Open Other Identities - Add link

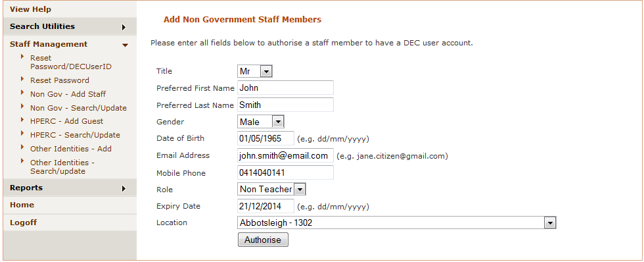pyautogui.click(x=71, y=149)
